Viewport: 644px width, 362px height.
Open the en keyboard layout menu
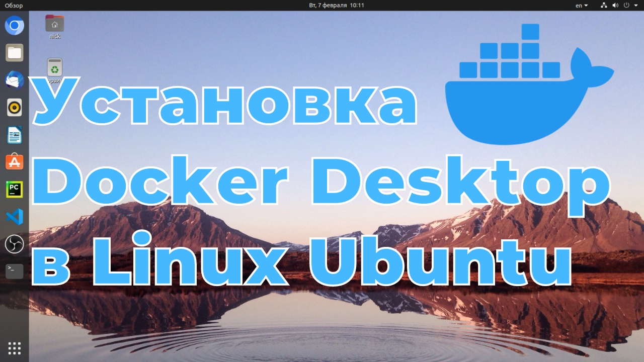coord(582,5)
